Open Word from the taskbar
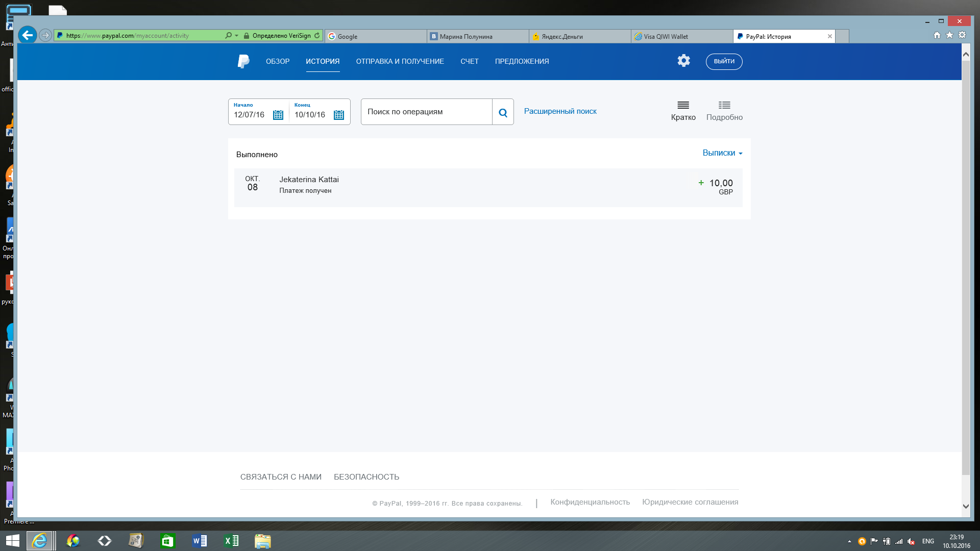 [x=200, y=541]
